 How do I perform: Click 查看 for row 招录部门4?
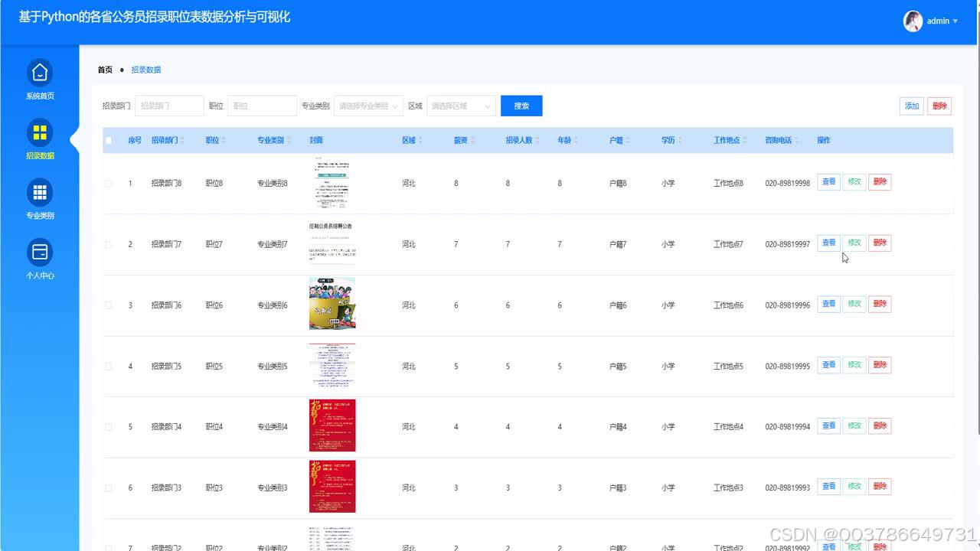(x=829, y=425)
